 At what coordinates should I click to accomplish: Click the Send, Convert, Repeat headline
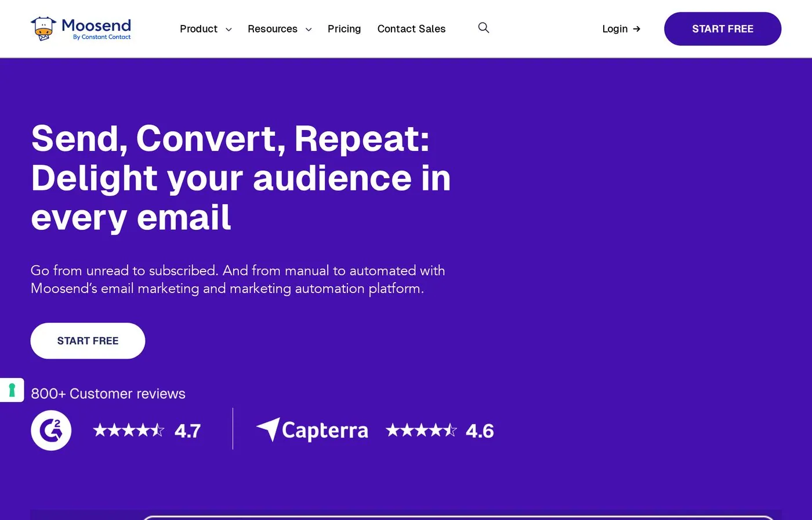tap(241, 178)
